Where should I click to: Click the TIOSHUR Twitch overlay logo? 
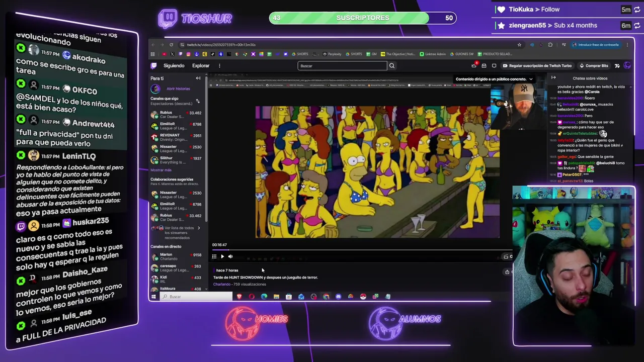[195, 19]
